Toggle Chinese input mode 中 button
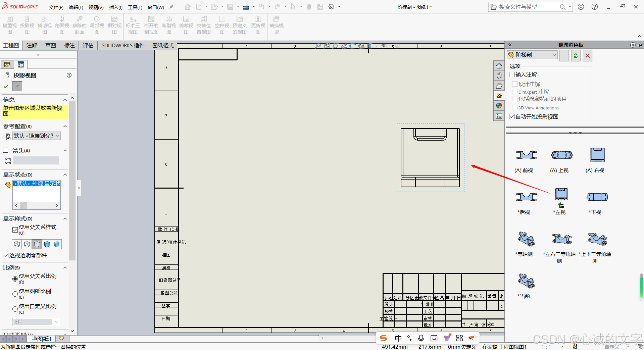This screenshot has width=644, height=350. 398,338
